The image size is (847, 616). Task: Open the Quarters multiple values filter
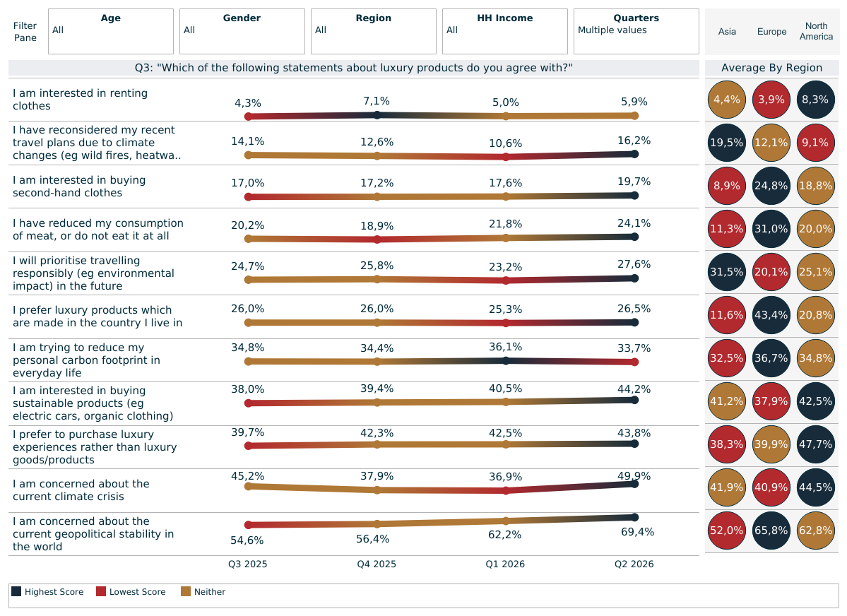[636, 31]
